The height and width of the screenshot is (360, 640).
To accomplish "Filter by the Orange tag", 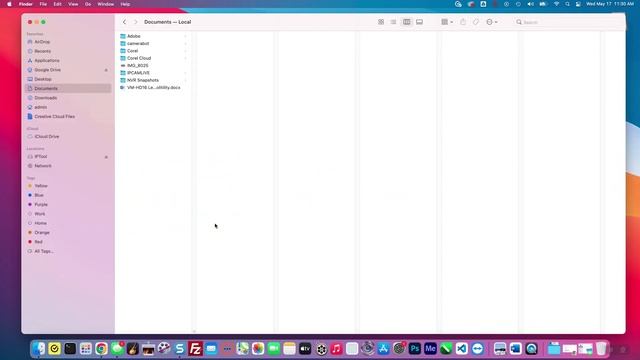I will (x=42, y=233).
